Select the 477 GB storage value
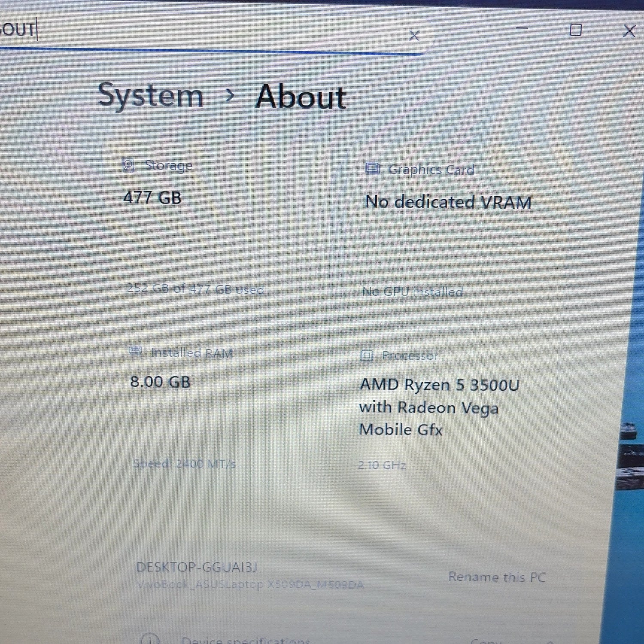Screen dimensions: 644x644 pyautogui.click(x=152, y=198)
